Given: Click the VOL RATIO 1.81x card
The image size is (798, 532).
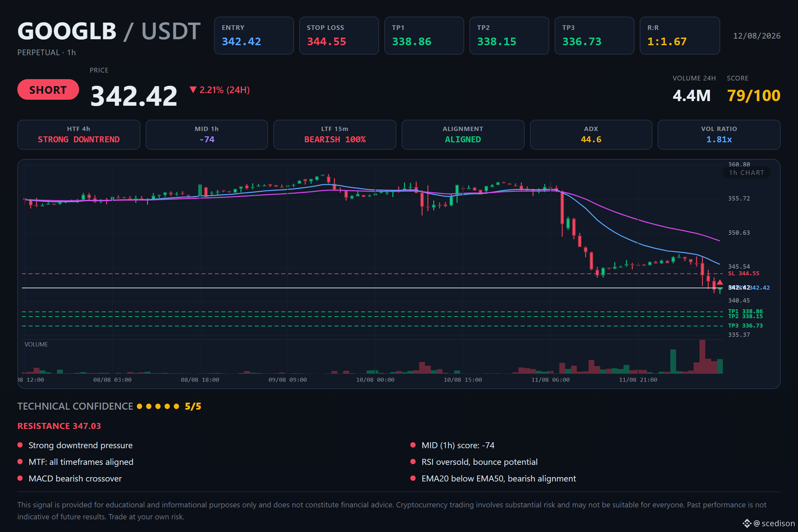Looking at the screenshot, I should click(719, 135).
